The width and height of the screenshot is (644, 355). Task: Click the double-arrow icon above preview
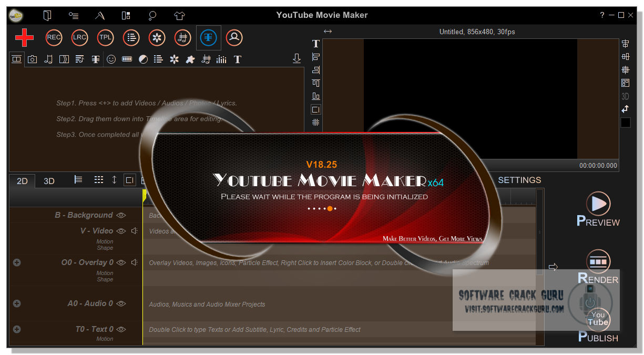coord(328,32)
